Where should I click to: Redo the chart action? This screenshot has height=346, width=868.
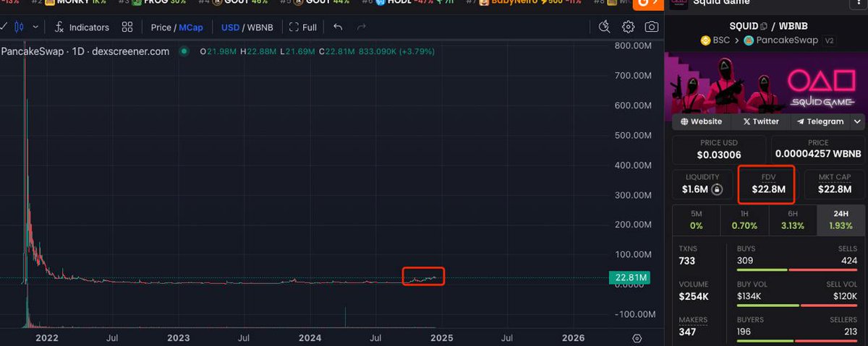click(x=361, y=27)
